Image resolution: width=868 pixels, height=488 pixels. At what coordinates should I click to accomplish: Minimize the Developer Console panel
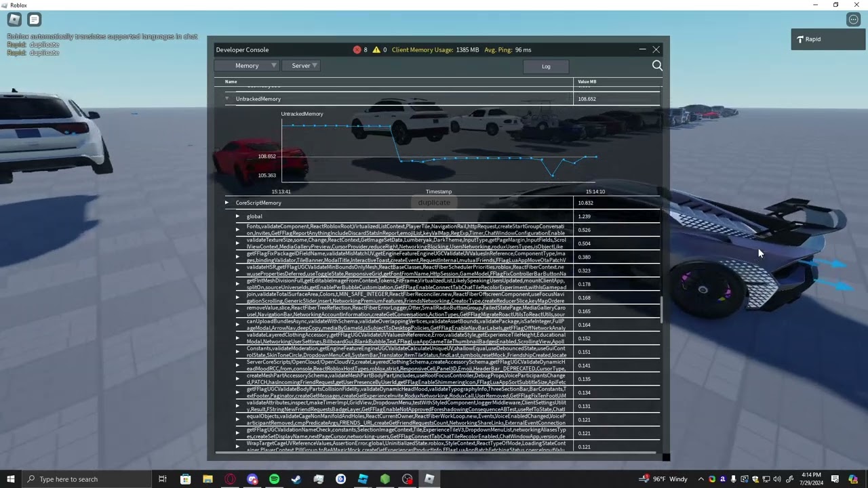[642, 49]
